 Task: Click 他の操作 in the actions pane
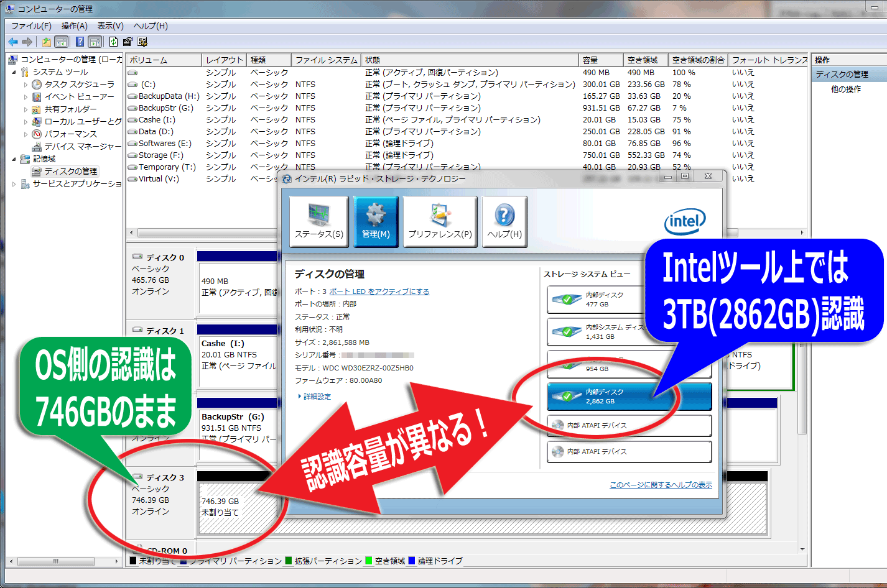(x=846, y=90)
